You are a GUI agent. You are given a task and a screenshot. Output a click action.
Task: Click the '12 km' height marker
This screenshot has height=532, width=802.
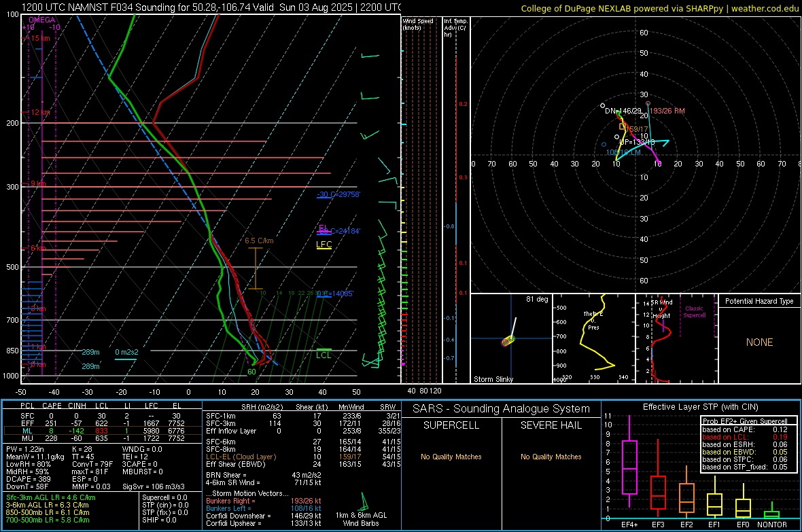click(x=41, y=112)
